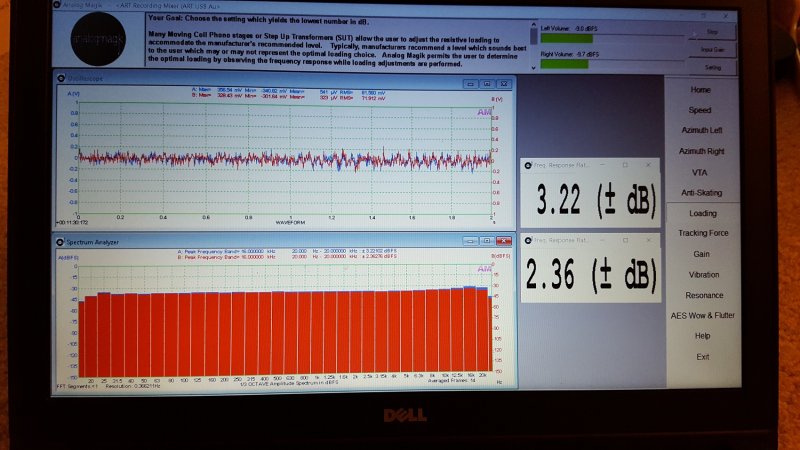Click the icon of the 2.36 dB Freq. Response window
800x450 pixels.
[x=529, y=240]
